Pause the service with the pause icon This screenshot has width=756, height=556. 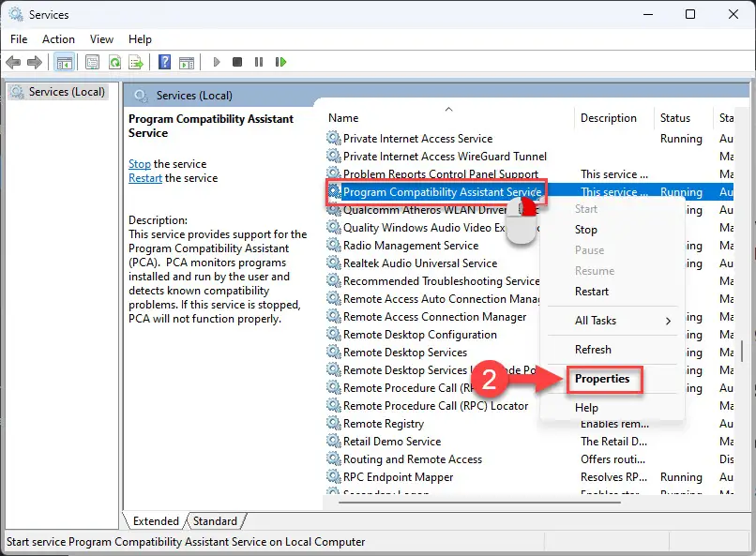260,62
